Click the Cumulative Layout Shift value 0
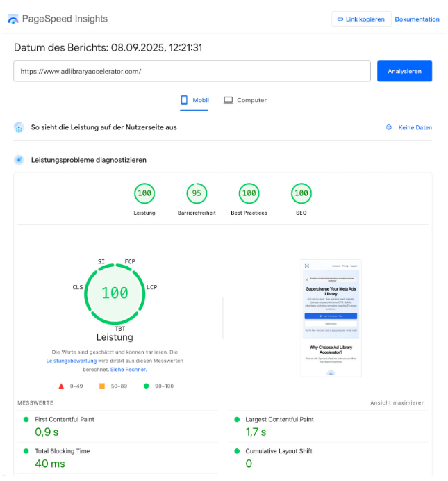448x481 pixels. click(249, 464)
